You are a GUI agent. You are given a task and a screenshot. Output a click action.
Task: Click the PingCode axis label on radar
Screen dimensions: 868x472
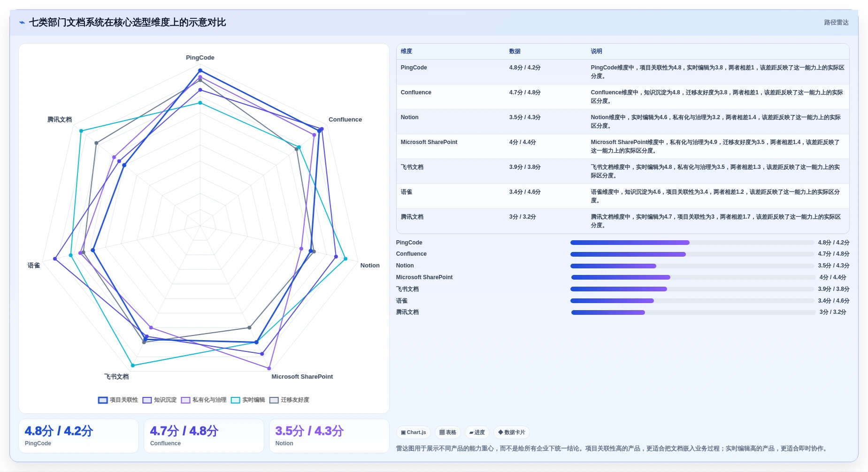pyautogui.click(x=200, y=58)
